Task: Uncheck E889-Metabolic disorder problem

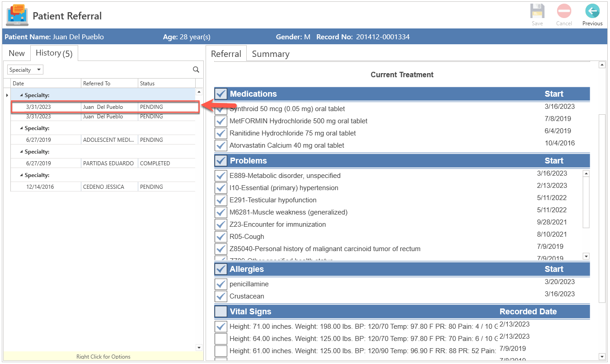Action: pyautogui.click(x=221, y=176)
